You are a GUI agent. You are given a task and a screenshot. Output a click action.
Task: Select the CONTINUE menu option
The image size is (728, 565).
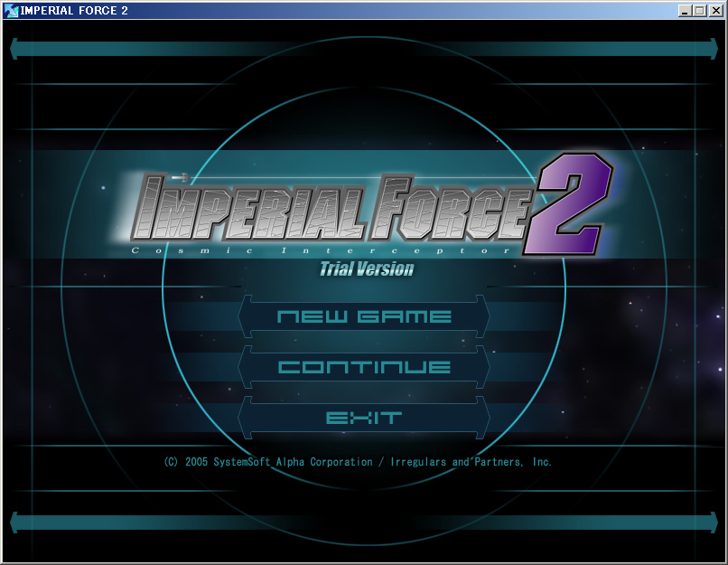[x=364, y=367]
